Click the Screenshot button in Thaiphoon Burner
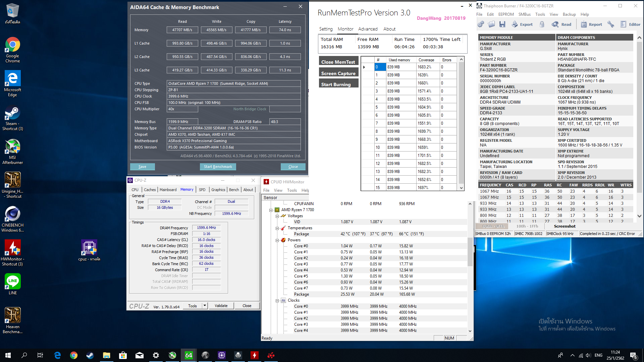The image size is (644, 362). [x=565, y=226]
